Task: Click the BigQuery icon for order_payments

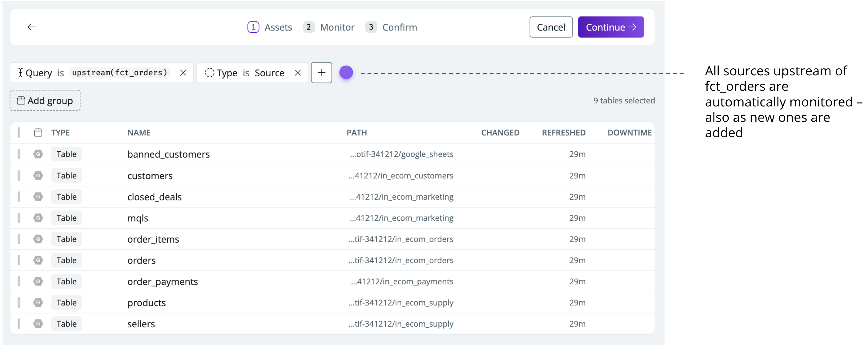Action: tap(38, 281)
